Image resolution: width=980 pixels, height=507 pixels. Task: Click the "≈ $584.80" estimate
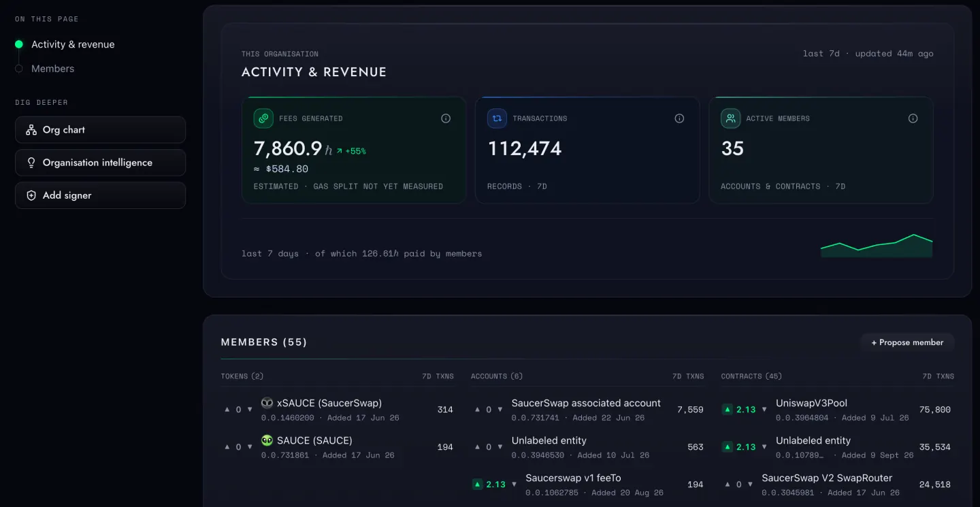281,169
